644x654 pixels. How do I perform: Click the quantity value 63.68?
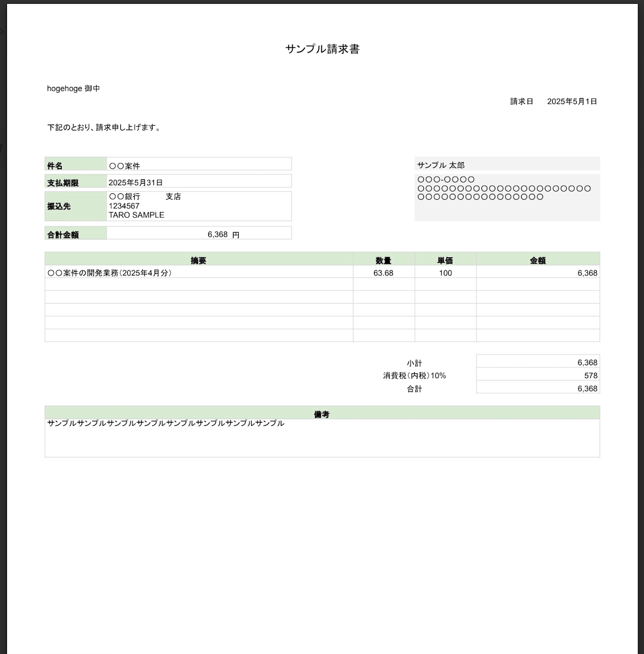[383, 273]
